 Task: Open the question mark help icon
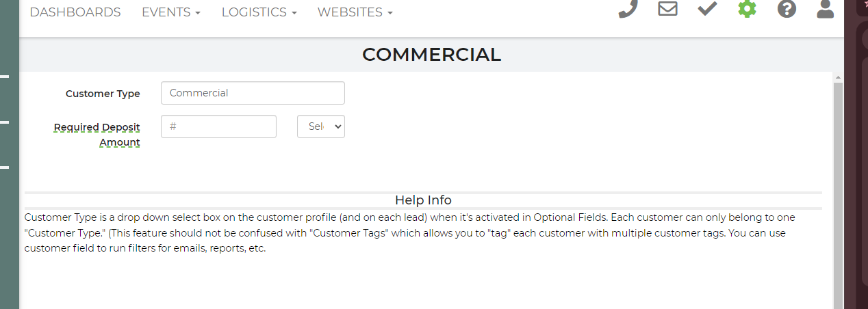click(787, 9)
